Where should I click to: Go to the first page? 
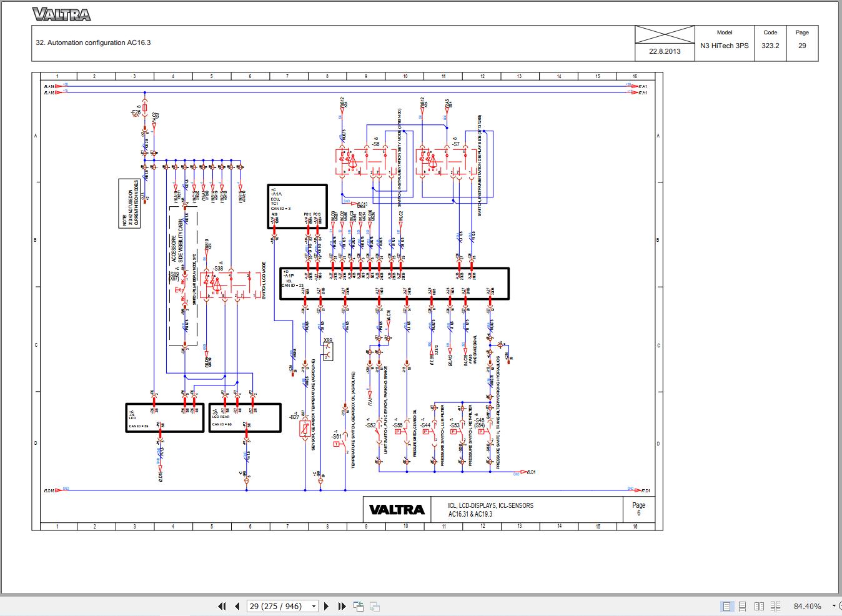click(222, 606)
